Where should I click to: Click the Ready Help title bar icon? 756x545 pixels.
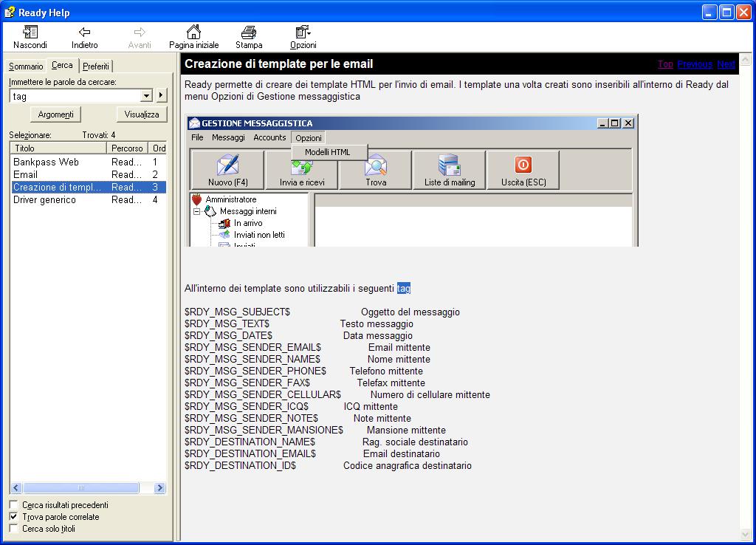pyautogui.click(x=10, y=12)
